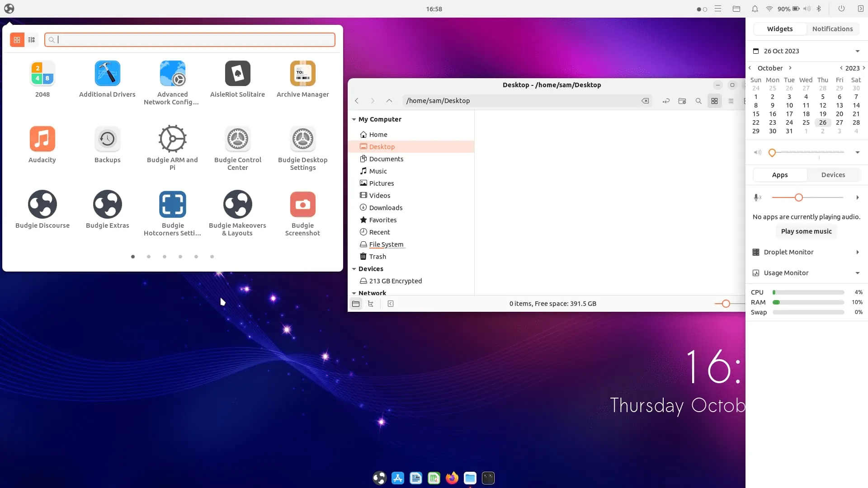Click toggle location entry icon in toolbar
This screenshot has height=488, width=868.
pos(666,101)
